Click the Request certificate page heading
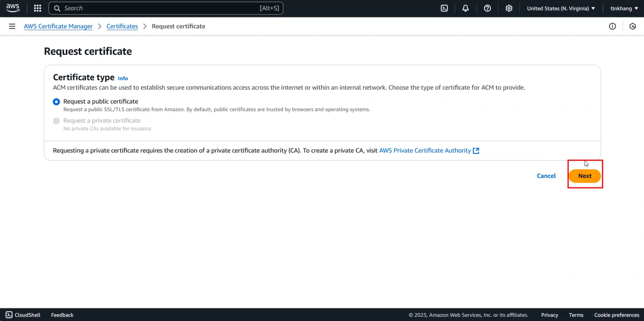The height and width of the screenshot is (321, 644). click(88, 51)
